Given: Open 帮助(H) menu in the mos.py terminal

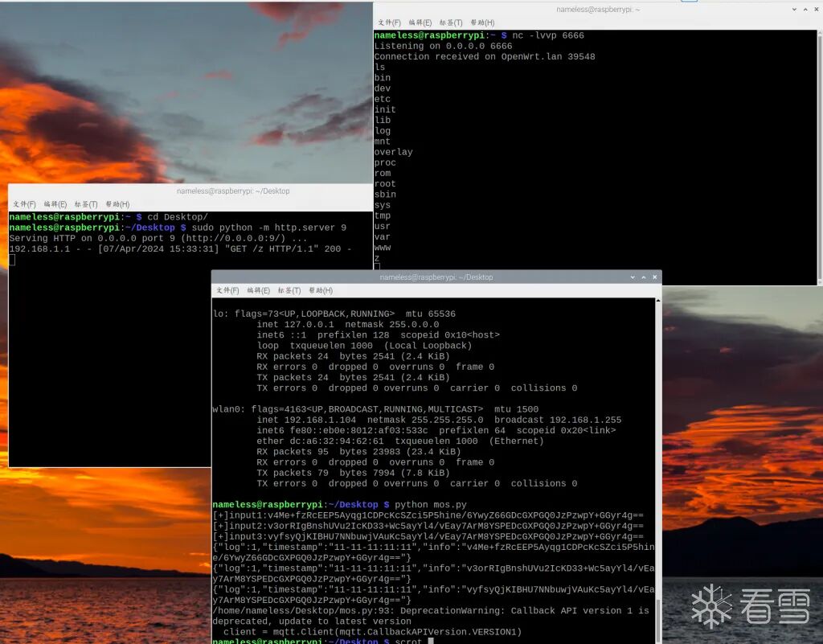Looking at the screenshot, I should pyautogui.click(x=321, y=290).
